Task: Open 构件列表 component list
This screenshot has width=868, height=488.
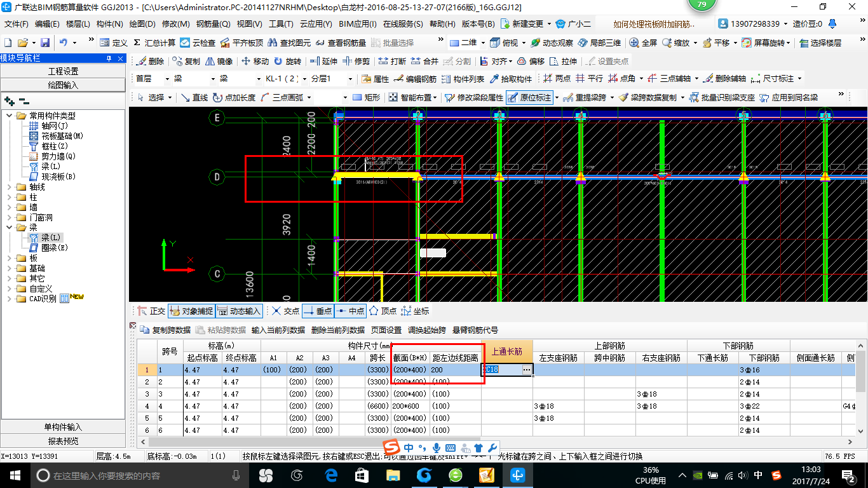Action: click(x=463, y=79)
